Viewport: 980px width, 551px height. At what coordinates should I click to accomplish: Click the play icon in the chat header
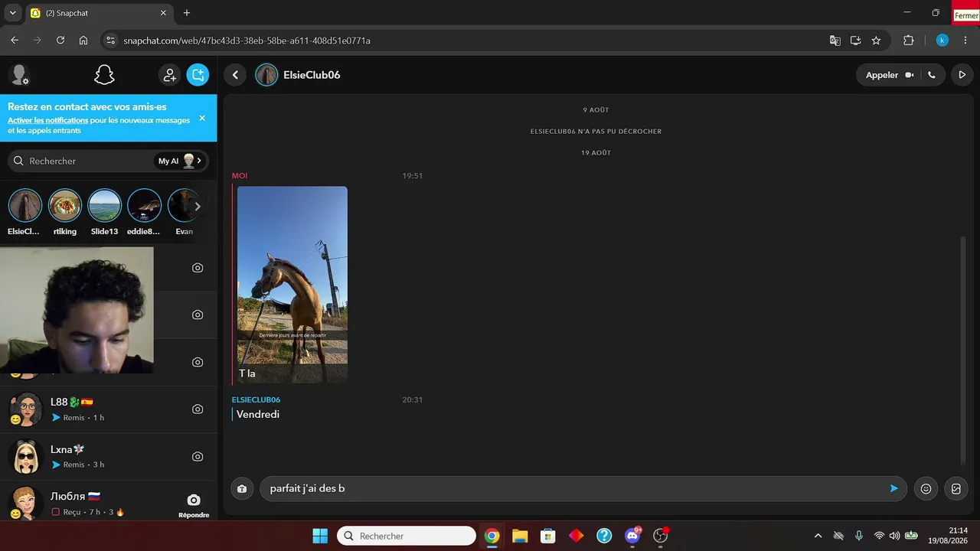962,75
